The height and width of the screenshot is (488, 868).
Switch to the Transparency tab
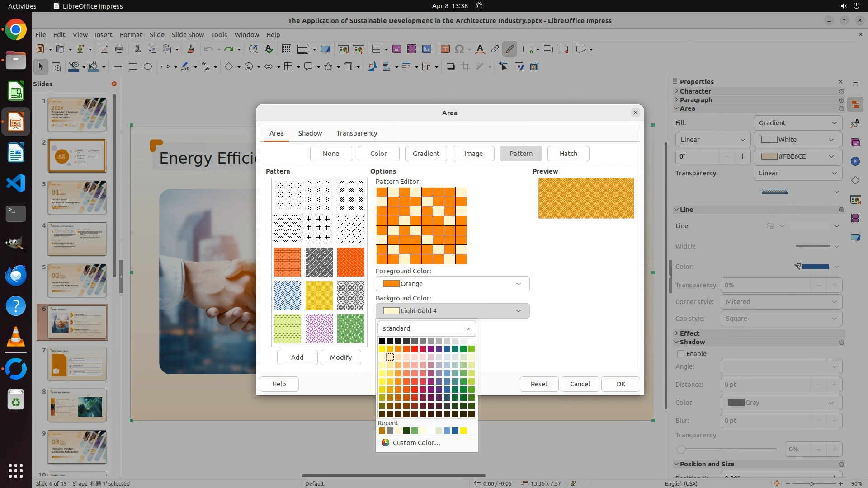[x=356, y=133]
